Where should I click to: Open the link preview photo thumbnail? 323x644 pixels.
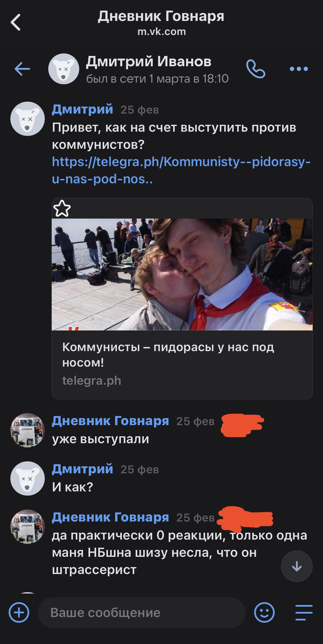[182, 275]
